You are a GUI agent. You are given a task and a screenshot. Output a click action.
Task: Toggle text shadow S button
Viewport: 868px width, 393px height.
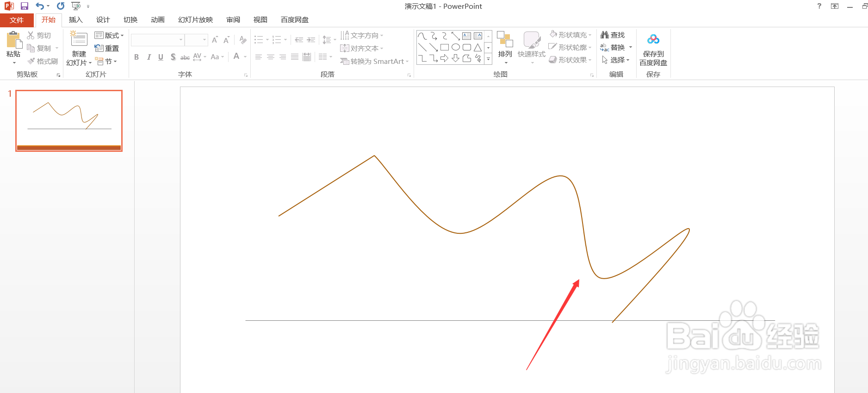click(173, 57)
